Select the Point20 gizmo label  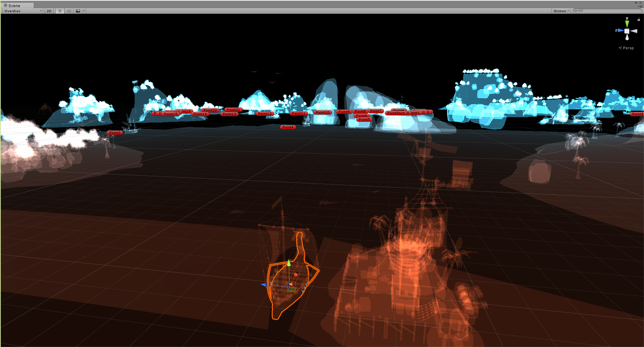coord(210,110)
